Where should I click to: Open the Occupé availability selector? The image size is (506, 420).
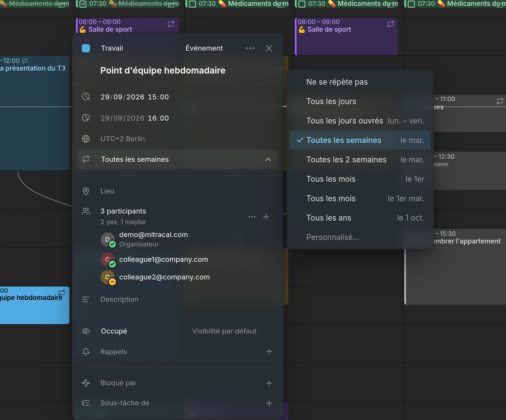point(114,331)
